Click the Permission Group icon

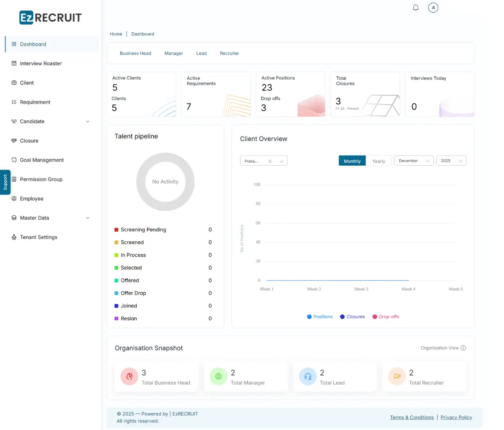coord(14,179)
